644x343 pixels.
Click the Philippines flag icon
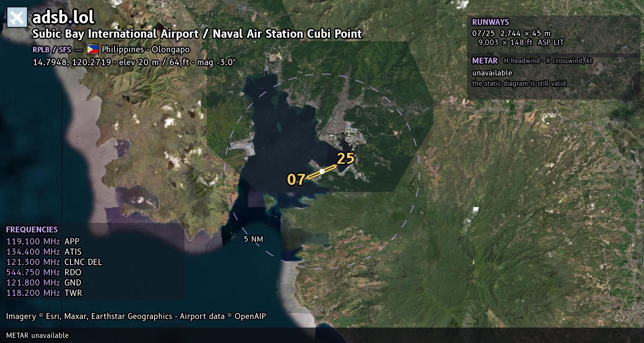point(93,49)
